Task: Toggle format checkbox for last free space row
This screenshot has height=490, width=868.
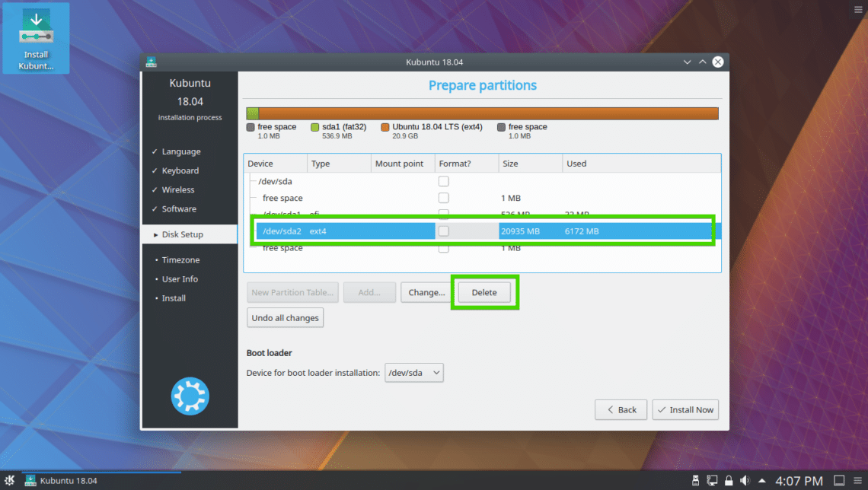Action: [443, 248]
